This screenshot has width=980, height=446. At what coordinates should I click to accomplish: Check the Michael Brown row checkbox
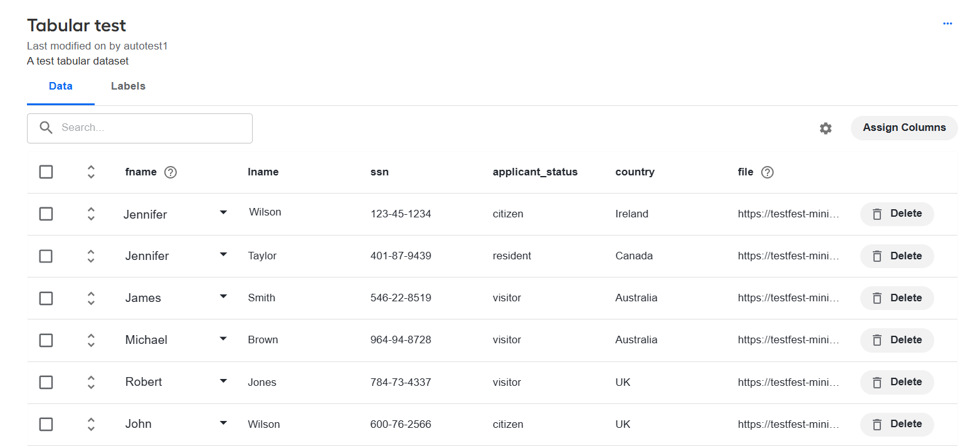click(46, 340)
